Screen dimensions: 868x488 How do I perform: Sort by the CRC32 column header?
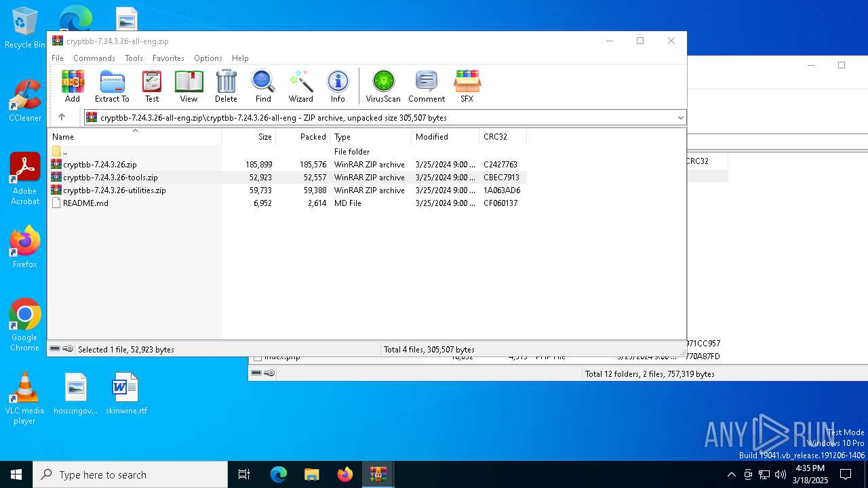point(502,137)
